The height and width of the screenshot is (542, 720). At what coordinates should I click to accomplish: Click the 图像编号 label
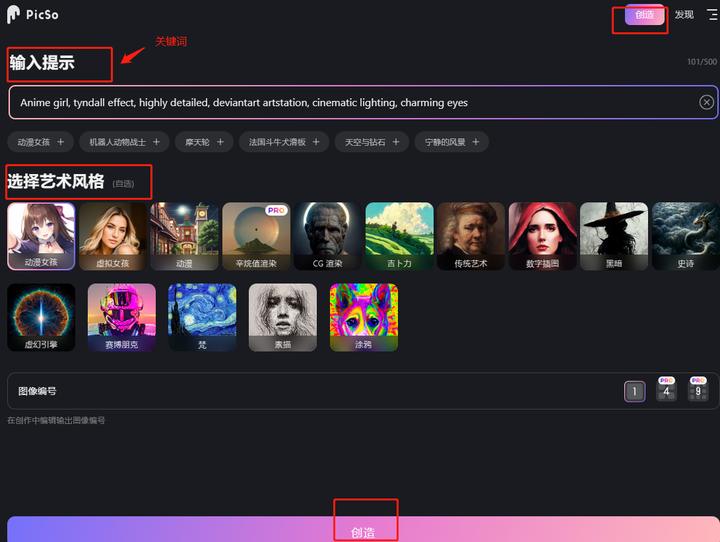(x=37, y=391)
